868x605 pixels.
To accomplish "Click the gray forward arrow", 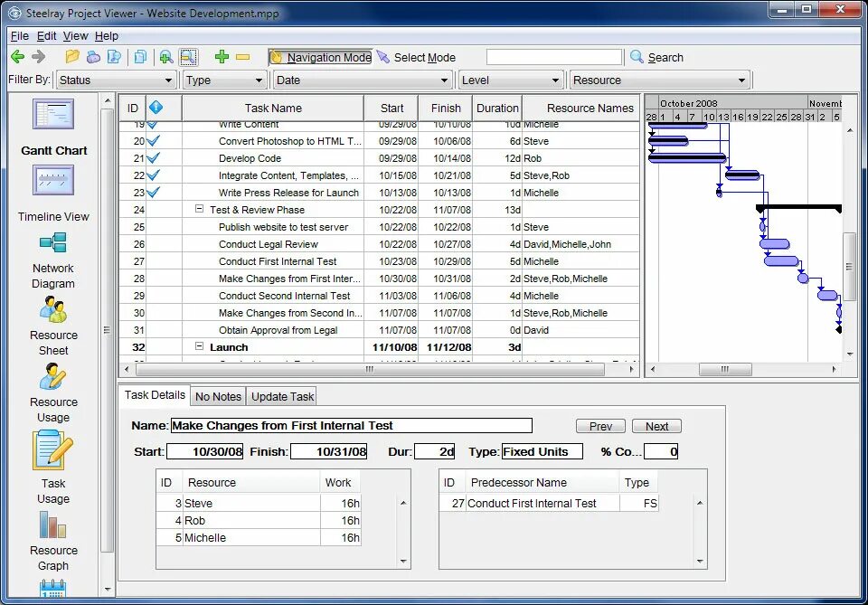I will click(x=38, y=56).
